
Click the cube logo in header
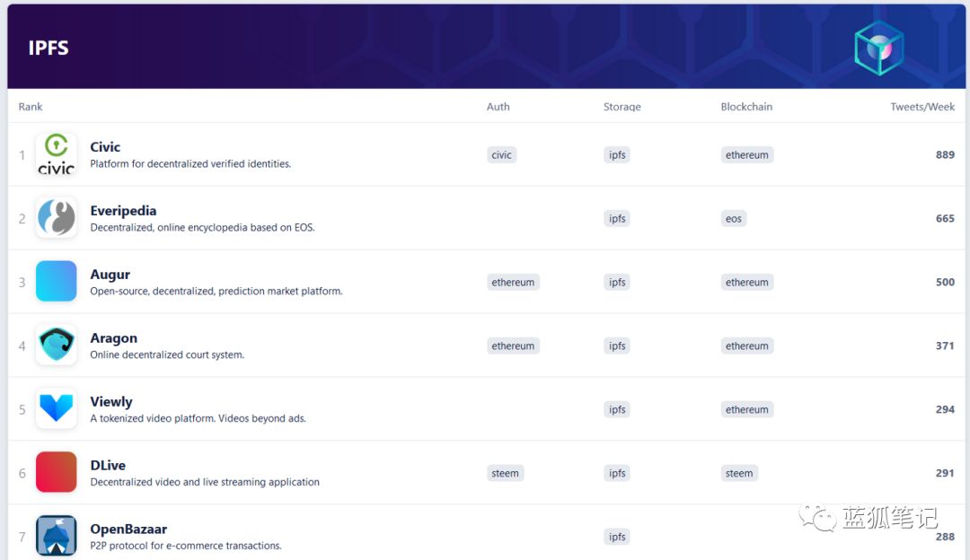[878, 48]
